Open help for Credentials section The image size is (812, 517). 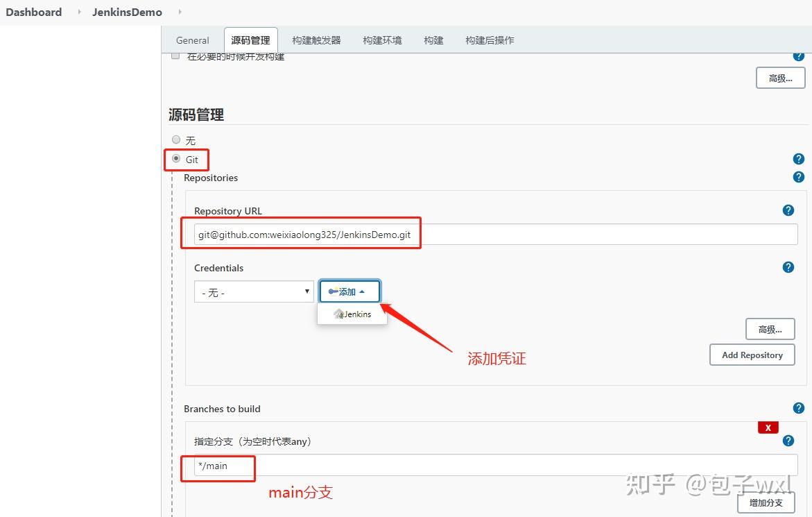(788, 267)
